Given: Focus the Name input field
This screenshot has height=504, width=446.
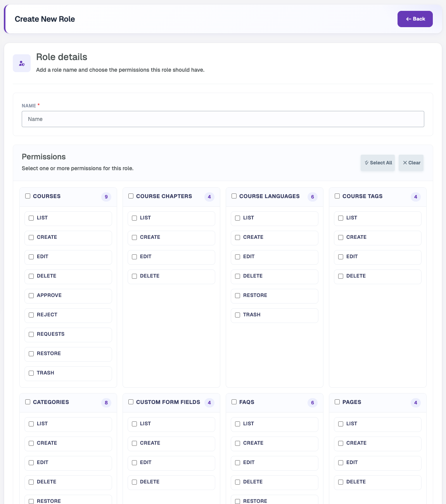Looking at the screenshot, I should point(223,119).
